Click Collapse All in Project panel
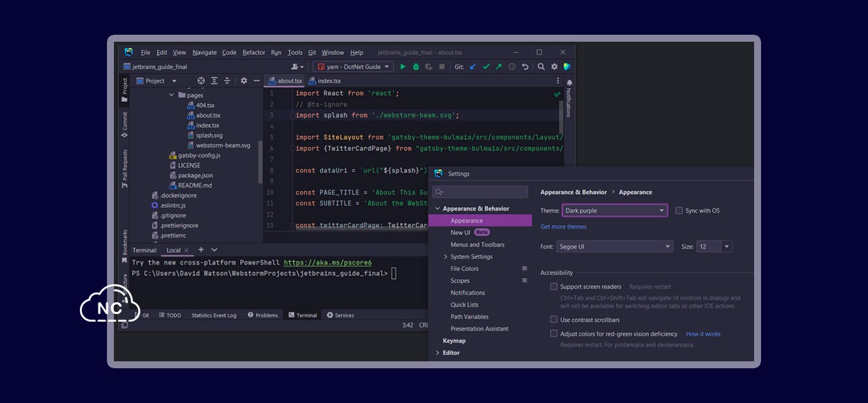868x403 pixels. coord(228,81)
